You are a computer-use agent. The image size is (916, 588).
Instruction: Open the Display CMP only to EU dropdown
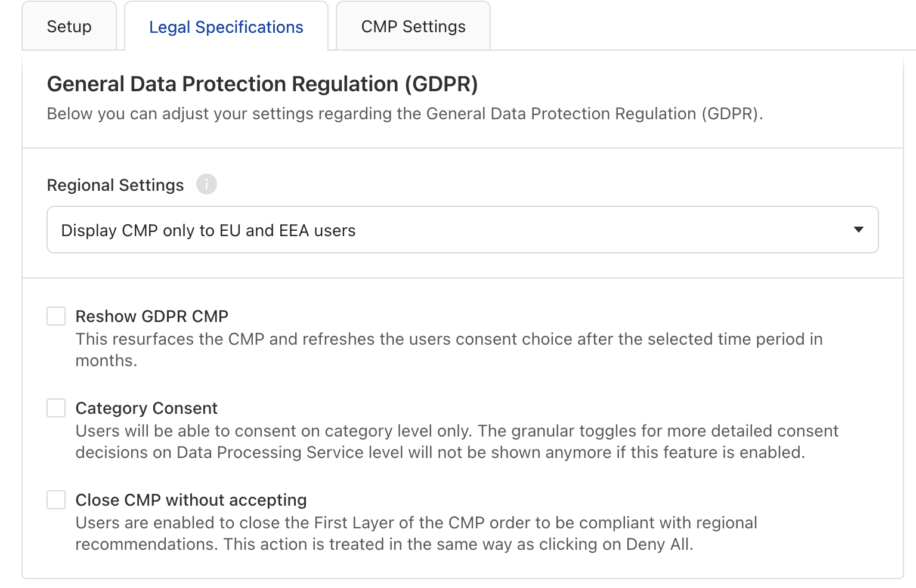[462, 230]
